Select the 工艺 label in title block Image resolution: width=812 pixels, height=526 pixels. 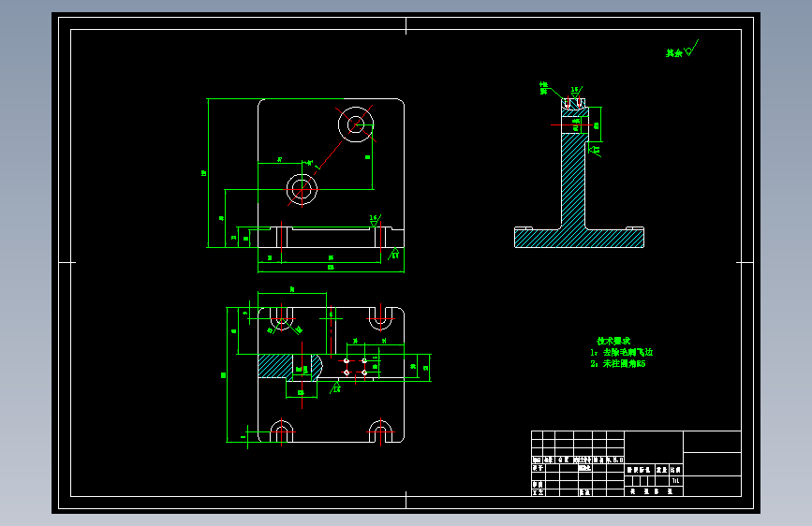(538, 492)
